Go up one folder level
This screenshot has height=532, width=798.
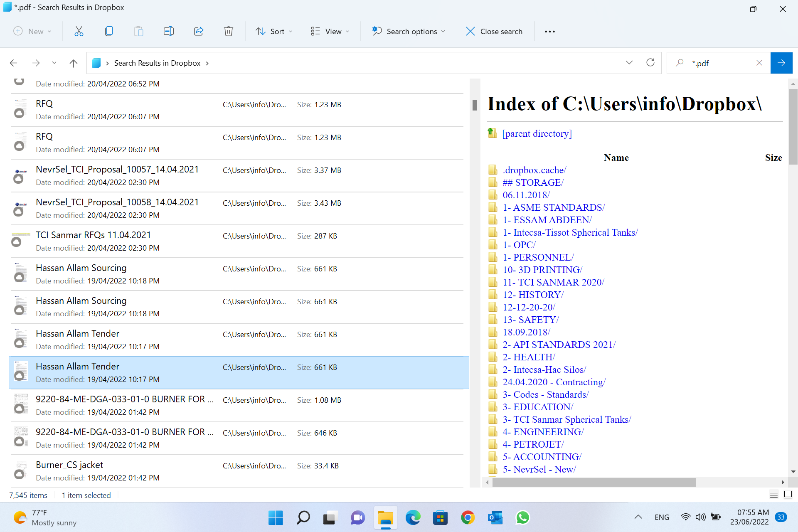74,63
